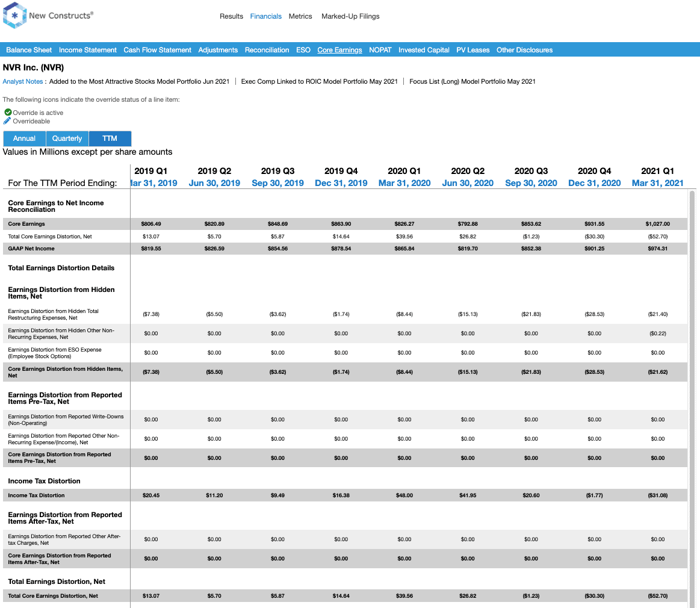The image size is (700, 608).
Task: Open the Mar 31, 2021 period link
Action: [658, 183]
